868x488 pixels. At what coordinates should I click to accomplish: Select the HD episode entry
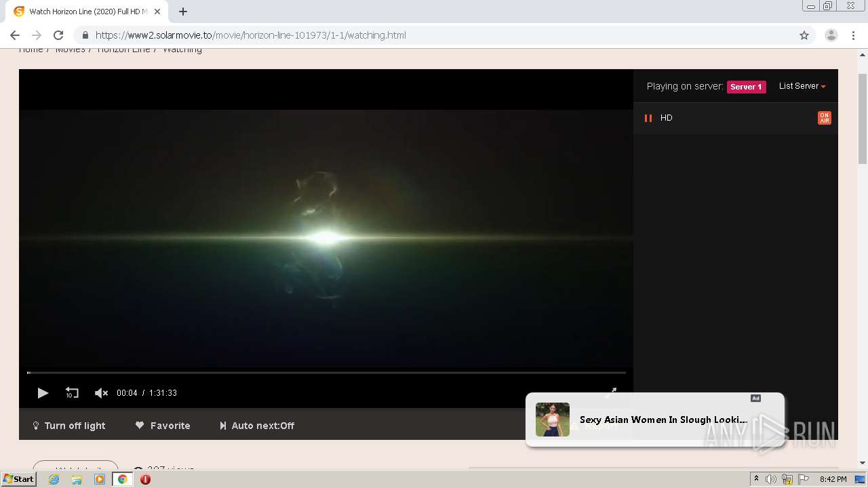736,118
